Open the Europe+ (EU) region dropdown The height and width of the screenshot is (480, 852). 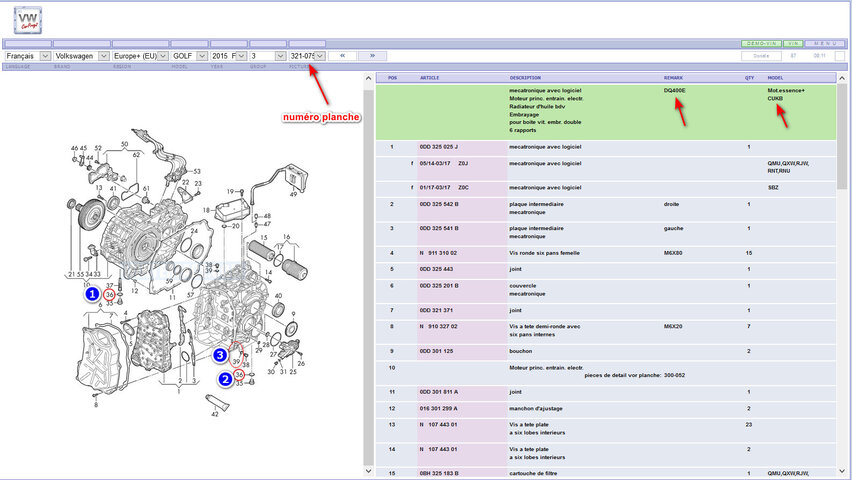pyautogui.click(x=140, y=56)
